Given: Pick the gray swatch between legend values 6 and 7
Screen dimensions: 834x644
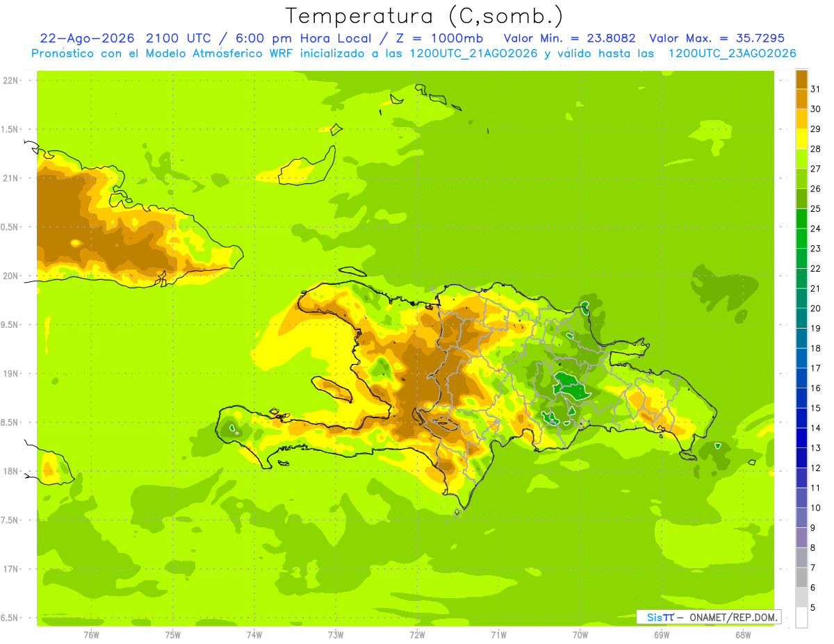Looking at the screenshot, I should pyautogui.click(x=801, y=577).
